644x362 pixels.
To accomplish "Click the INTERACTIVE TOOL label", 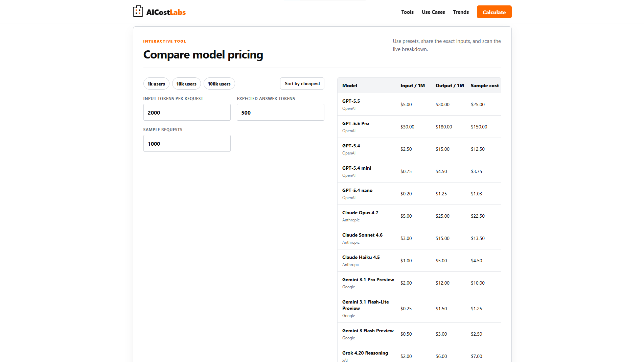I will 164,41.
